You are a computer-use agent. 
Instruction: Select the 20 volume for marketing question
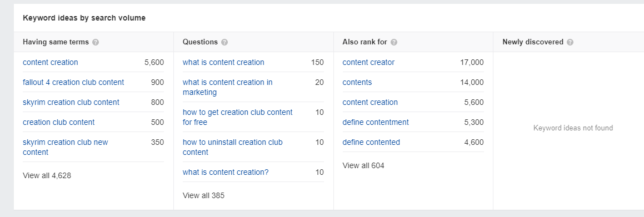pyautogui.click(x=319, y=83)
